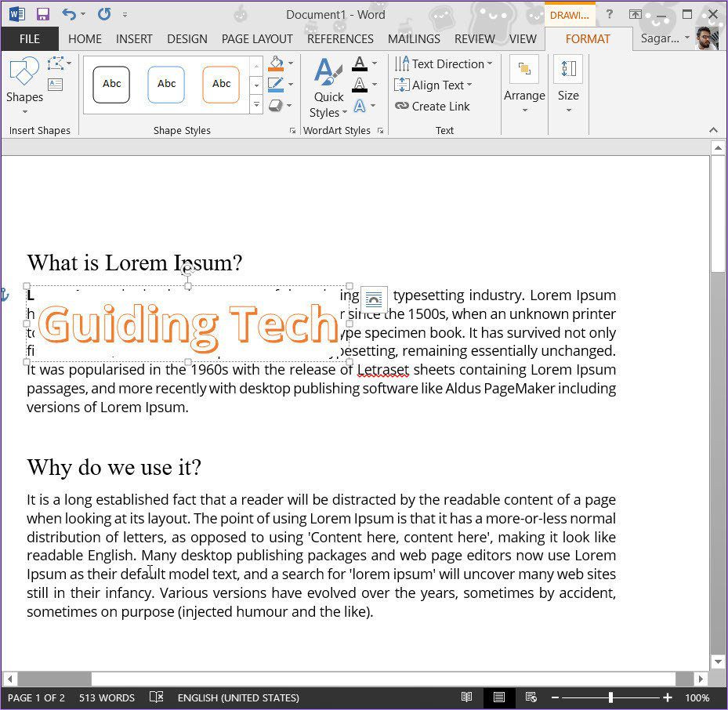
Task: Click the Text Fill letter A icon
Action: (x=360, y=63)
